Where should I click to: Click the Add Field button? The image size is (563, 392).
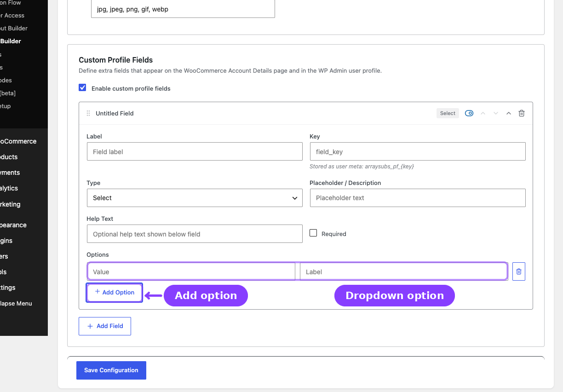[105, 326]
